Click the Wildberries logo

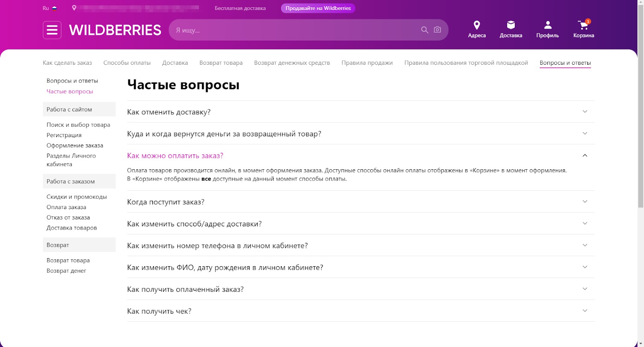click(115, 30)
